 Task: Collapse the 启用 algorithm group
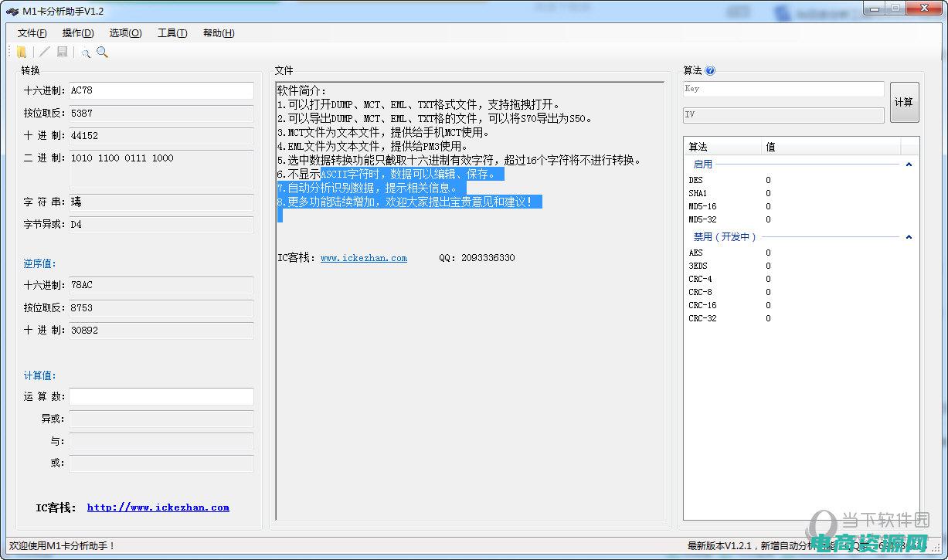click(909, 165)
